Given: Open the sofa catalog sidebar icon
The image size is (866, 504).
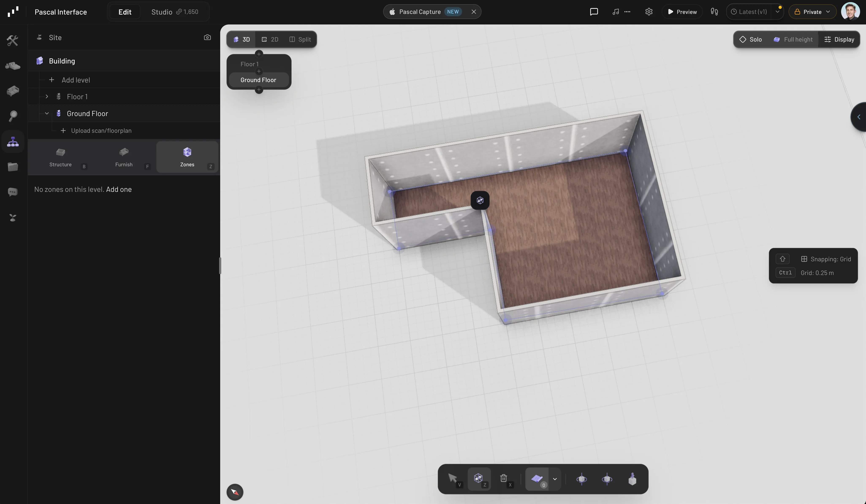Looking at the screenshot, I should tap(13, 91).
